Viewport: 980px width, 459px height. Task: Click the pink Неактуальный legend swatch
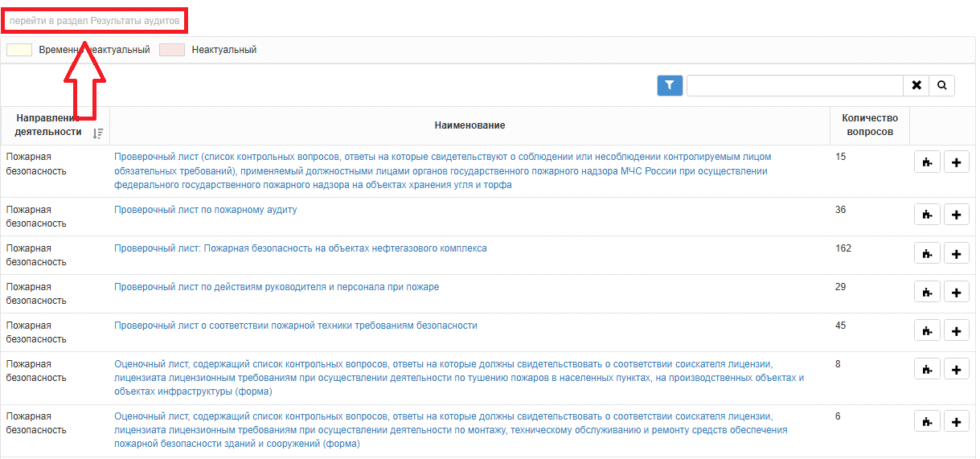coord(172,50)
